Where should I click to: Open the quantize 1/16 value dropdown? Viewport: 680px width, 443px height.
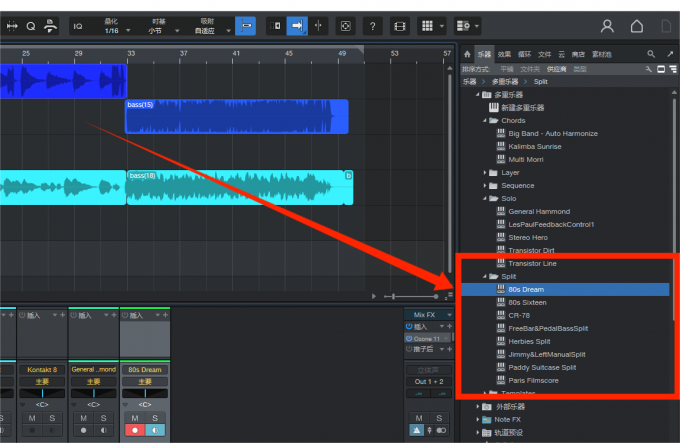click(x=111, y=30)
